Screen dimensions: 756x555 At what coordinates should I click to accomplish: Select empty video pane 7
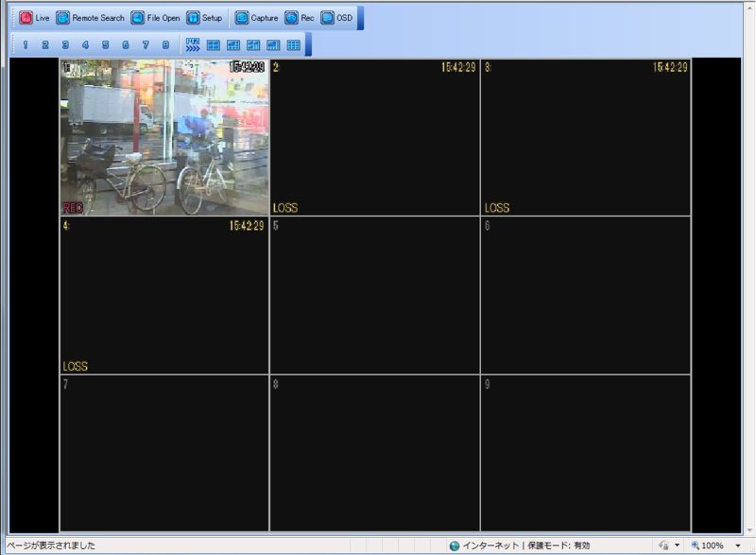[x=164, y=453]
